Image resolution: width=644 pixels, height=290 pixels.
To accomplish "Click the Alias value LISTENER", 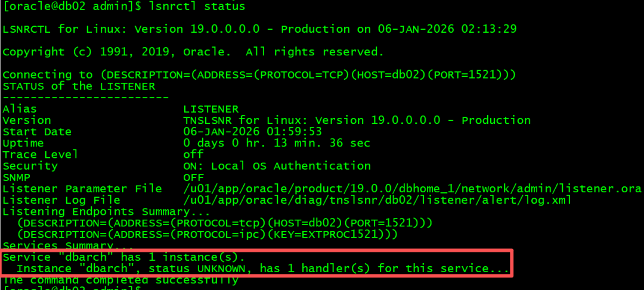I will pos(210,109).
